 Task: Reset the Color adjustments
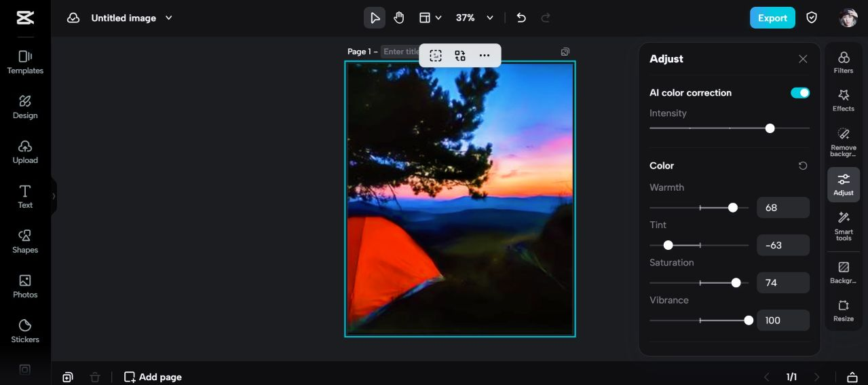803,166
